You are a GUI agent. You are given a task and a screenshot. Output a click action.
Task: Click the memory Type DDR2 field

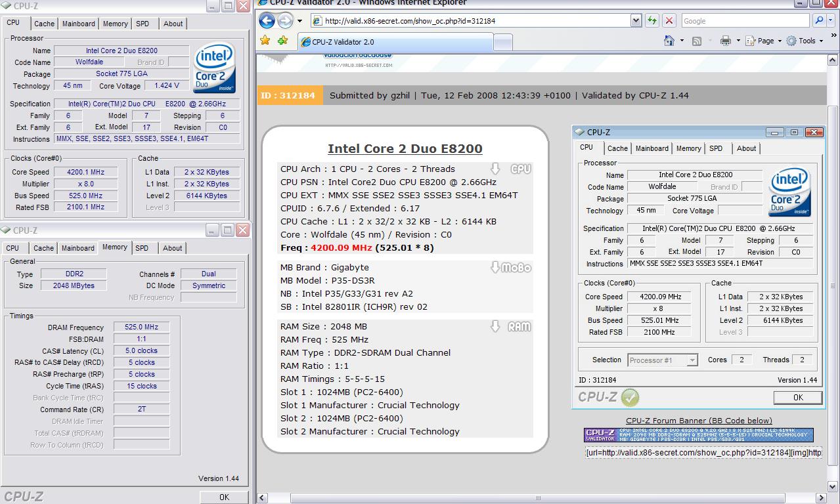pyautogui.click(x=75, y=274)
